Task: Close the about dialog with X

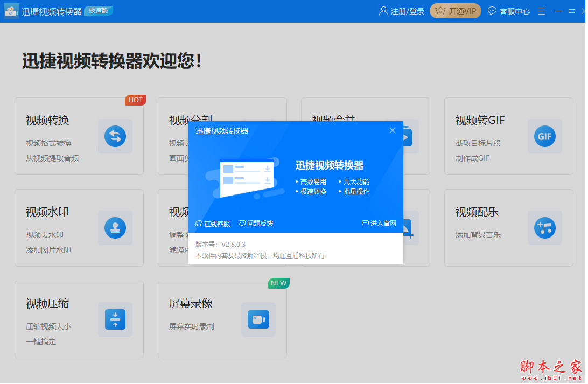Action: (x=393, y=130)
